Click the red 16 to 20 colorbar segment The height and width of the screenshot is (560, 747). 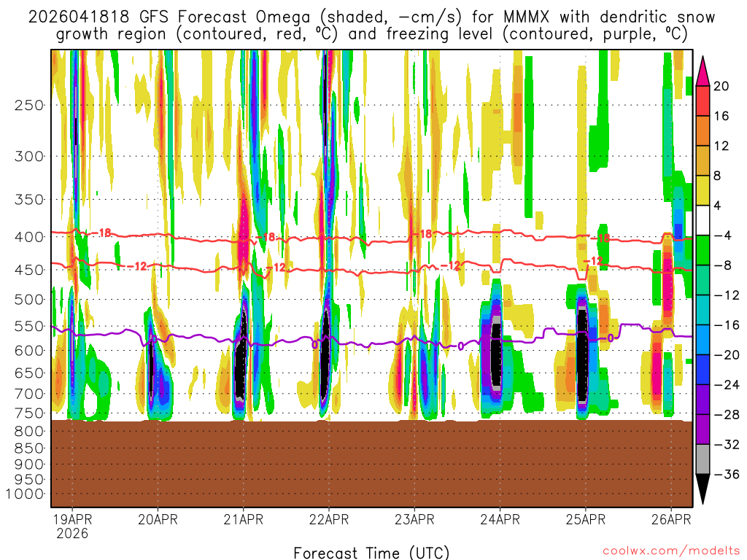[703, 101]
